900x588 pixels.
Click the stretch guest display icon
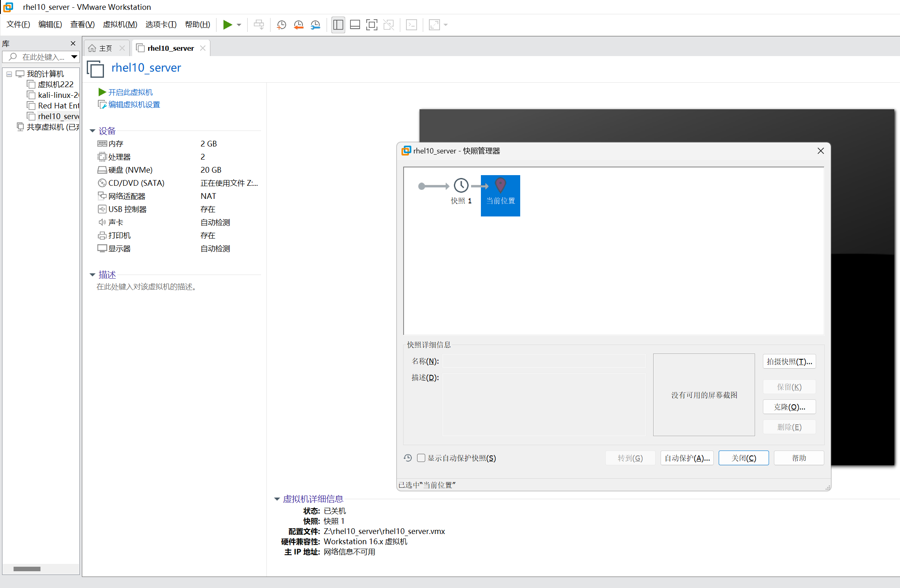434,25
